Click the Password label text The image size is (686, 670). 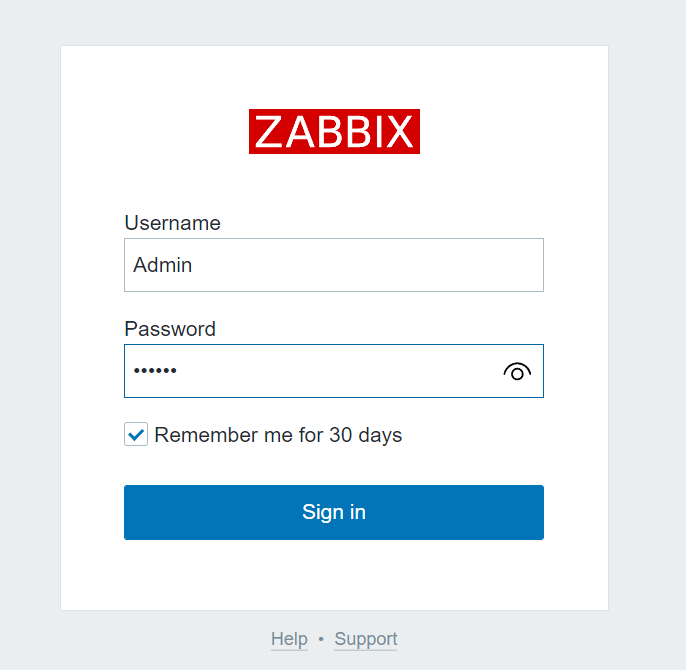[x=170, y=329]
